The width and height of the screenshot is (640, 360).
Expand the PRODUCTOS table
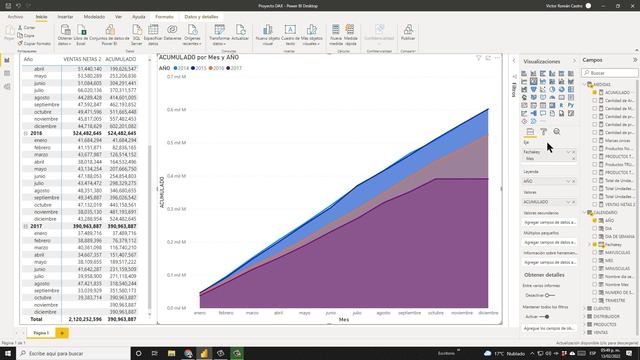pos(584,324)
